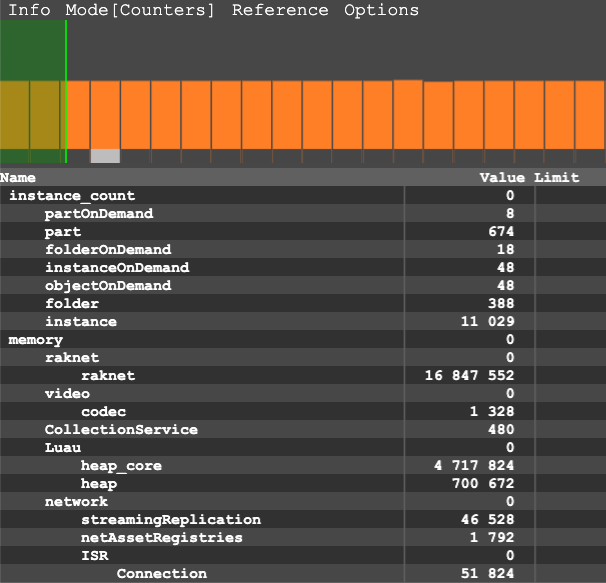The height and width of the screenshot is (583, 606).
Task: Select the video group row
Action: coord(303,393)
